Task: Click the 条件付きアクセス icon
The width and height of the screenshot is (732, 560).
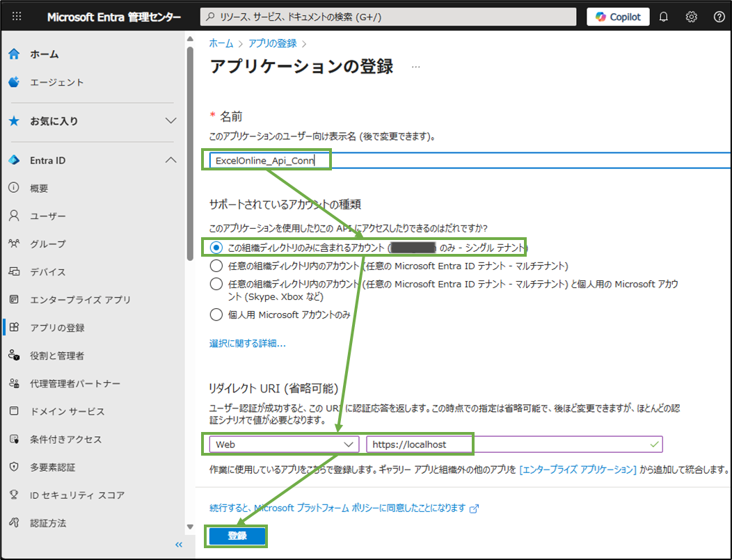Action: [14, 439]
